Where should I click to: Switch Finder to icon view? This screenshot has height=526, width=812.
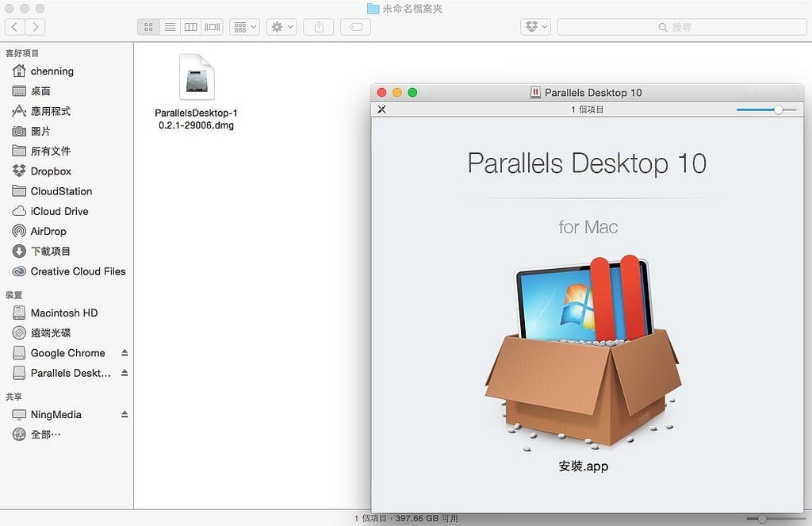(x=148, y=27)
